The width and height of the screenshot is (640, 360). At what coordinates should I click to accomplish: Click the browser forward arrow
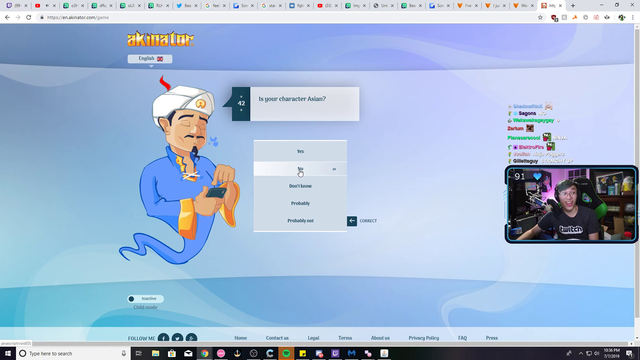[18, 18]
